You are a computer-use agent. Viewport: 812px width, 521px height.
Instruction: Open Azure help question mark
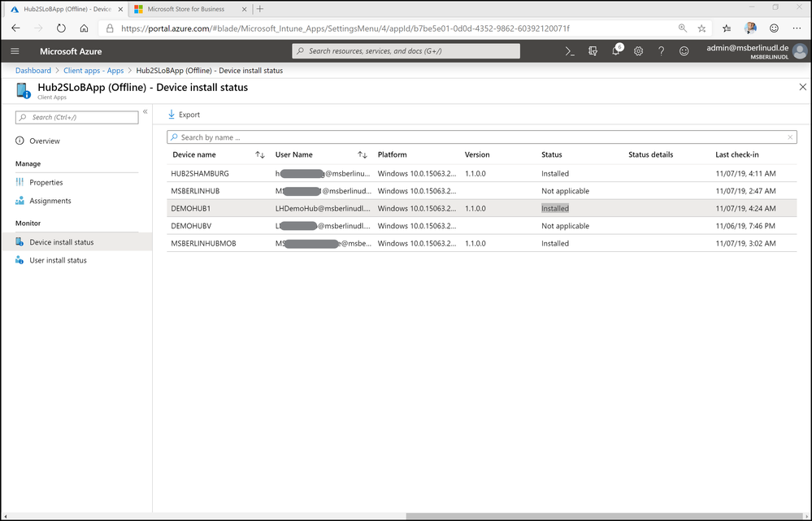662,51
